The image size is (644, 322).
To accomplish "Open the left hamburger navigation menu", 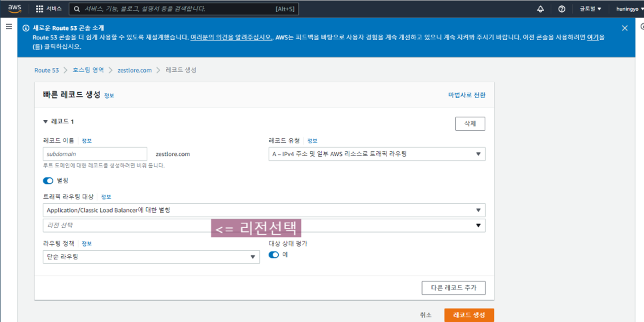I will [9, 27].
